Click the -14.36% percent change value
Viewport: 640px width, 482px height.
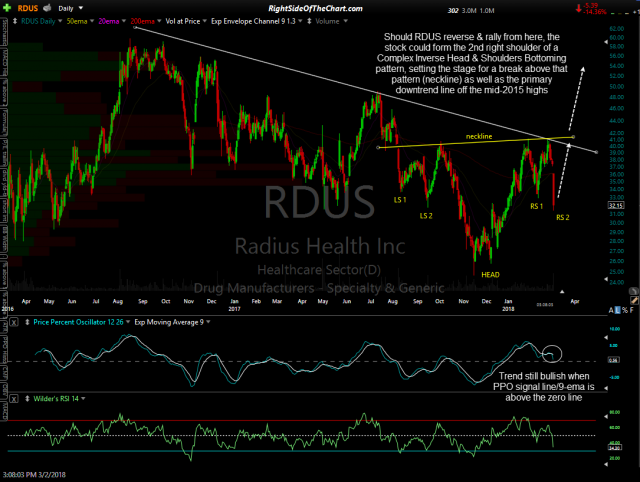tap(595, 12)
